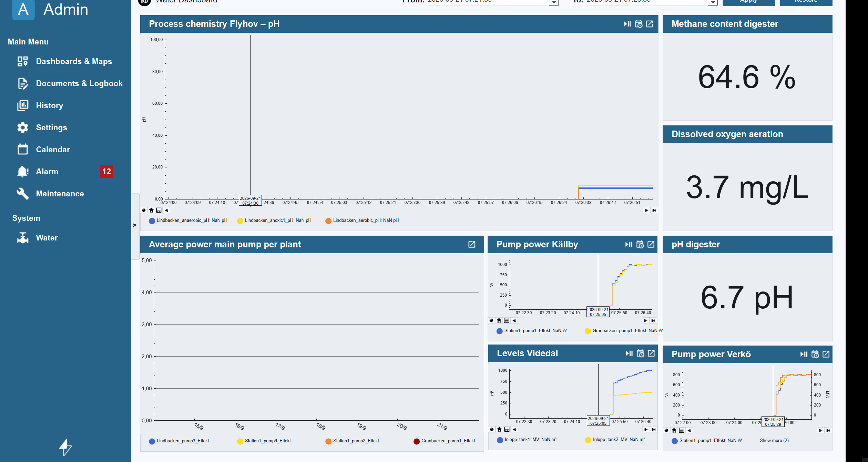Open Pump power Källby in new window

point(651,245)
